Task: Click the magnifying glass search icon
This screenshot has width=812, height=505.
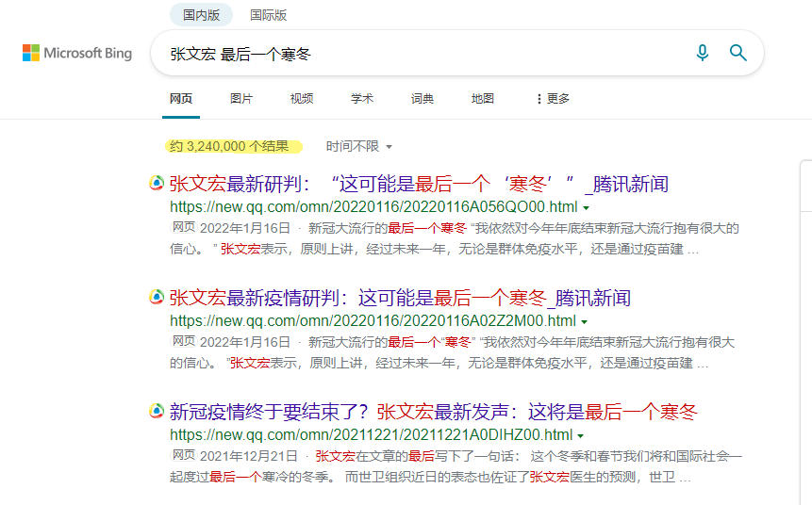Action: pos(737,53)
